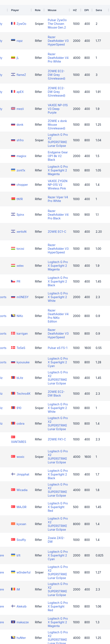Click the Mongolian flag next to bLitz

click(x=13, y=377)
